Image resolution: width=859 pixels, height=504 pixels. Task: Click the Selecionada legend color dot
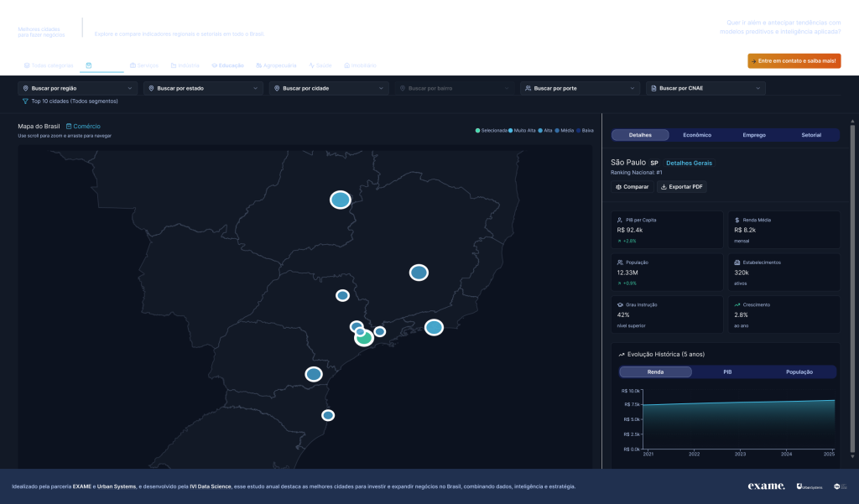477,131
